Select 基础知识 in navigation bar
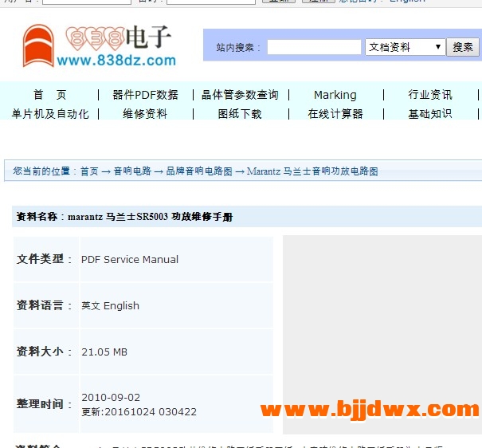 tap(429, 114)
